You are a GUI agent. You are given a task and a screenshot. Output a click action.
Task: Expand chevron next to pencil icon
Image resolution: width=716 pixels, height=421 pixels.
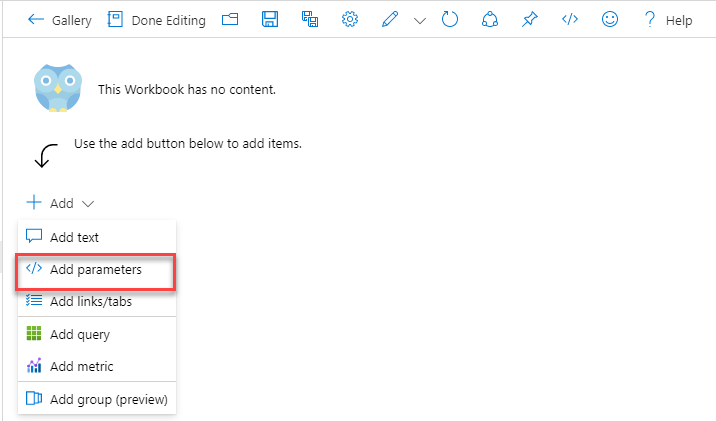click(x=420, y=21)
